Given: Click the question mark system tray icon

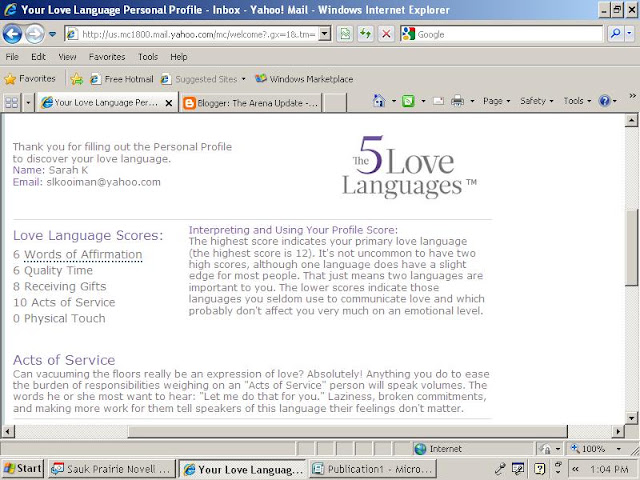Looking at the screenshot, I should [x=539, y=469].
